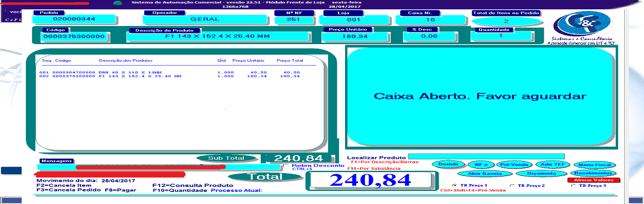
Task: Click the red Alterar Valores button
Action: click(x=594, y=180)
